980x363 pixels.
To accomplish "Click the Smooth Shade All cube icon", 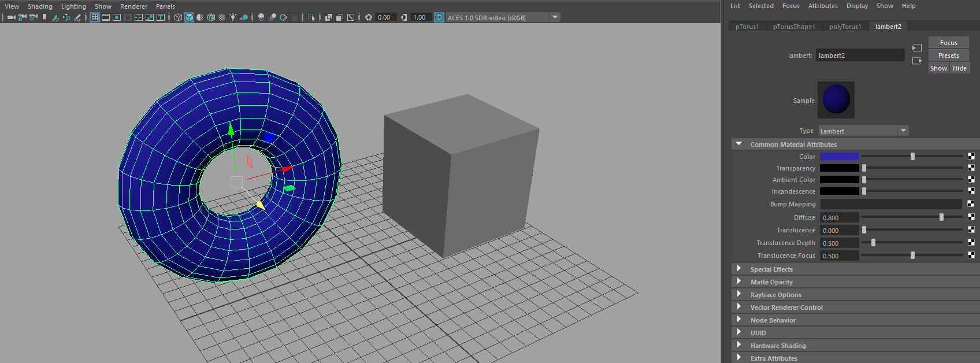I will pos(189,17).
